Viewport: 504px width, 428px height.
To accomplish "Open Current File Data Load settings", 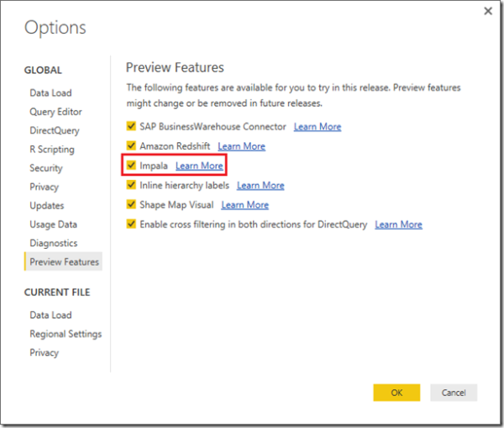I will pos(50,315).
